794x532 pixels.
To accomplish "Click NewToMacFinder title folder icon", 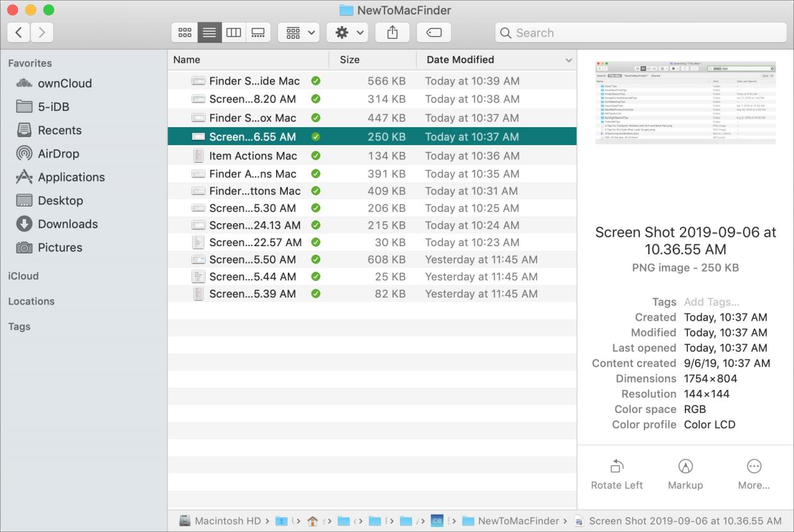I will click(347, 10).
